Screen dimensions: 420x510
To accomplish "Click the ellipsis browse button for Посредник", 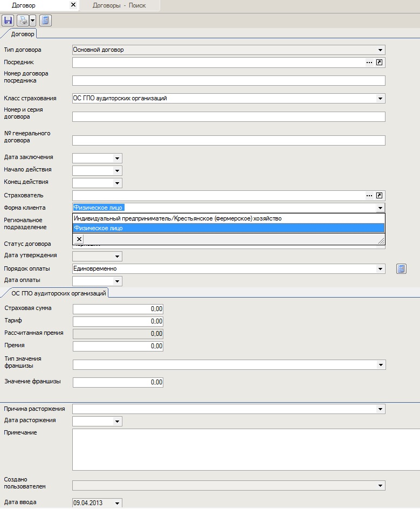I will (x=369, y=63).
